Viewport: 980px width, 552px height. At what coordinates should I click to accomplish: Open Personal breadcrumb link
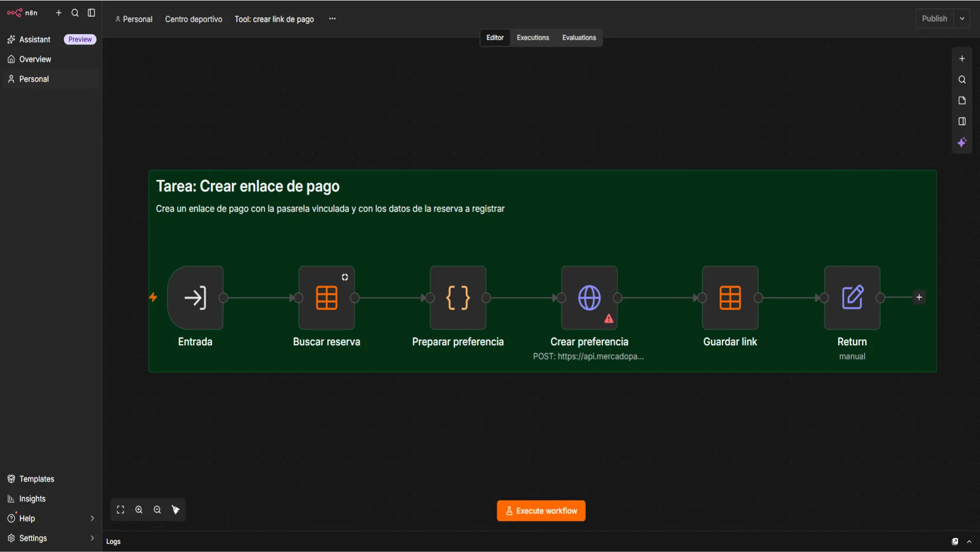[x=134, y=19]
